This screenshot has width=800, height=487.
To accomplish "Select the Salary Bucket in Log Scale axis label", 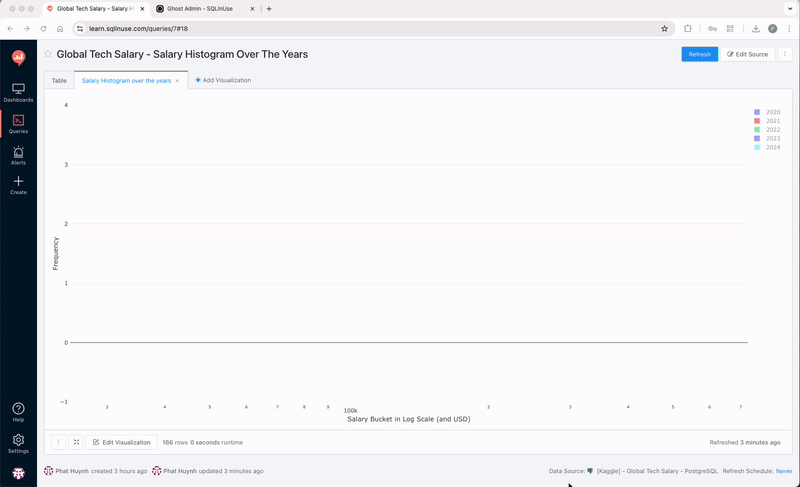I will [x=409, y=419].
